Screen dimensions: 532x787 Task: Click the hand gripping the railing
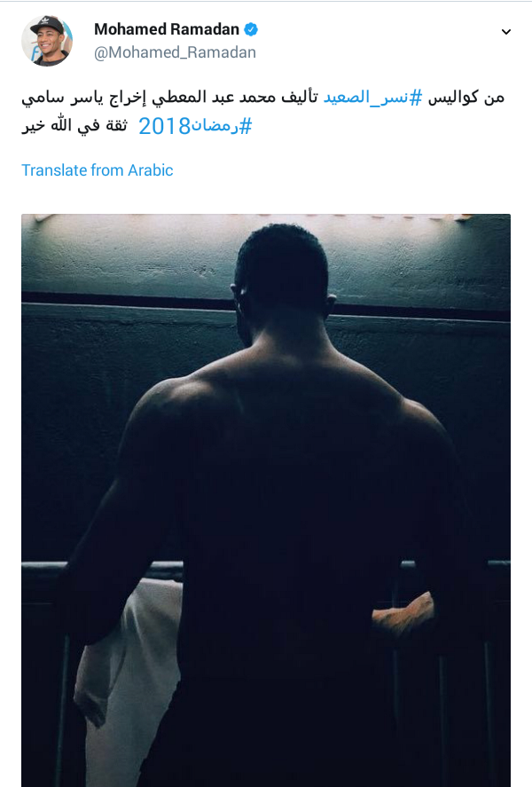(403, 614)
